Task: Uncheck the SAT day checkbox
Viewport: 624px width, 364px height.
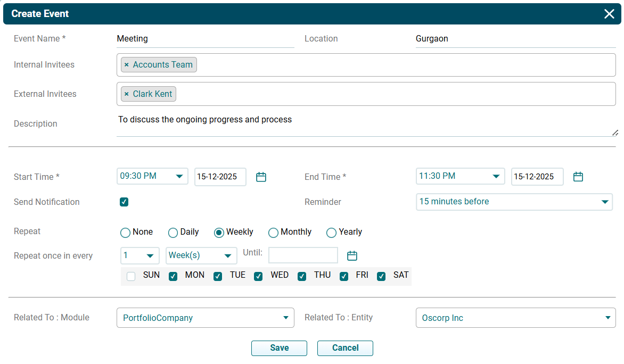Action: 381,276
